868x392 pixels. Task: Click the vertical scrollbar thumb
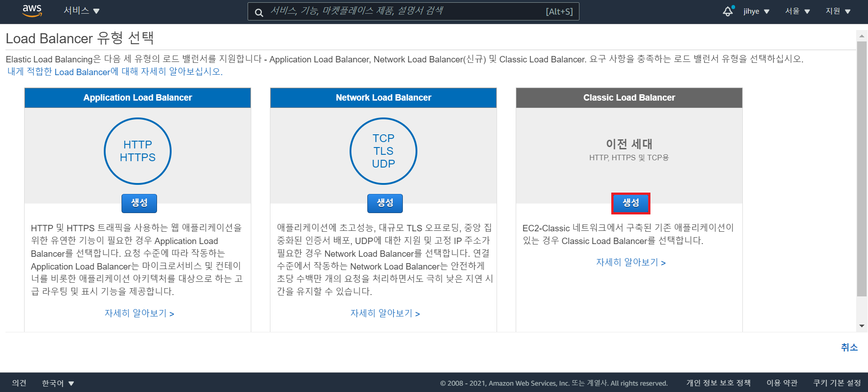point(862,169)
